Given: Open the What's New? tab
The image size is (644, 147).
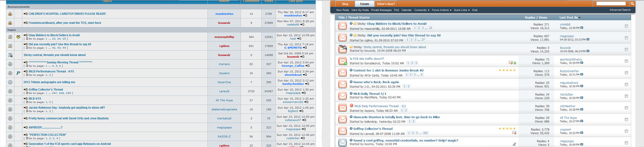Looking at the screenshot, I should tap(386, 4).
